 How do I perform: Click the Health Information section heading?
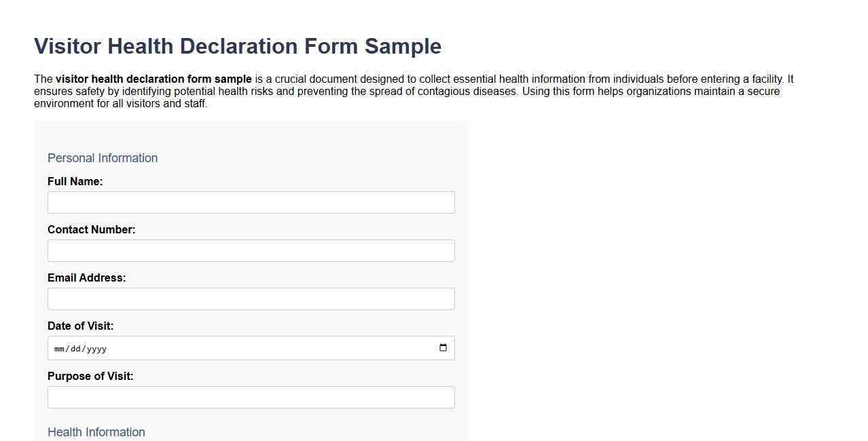(x=96, y=432)
